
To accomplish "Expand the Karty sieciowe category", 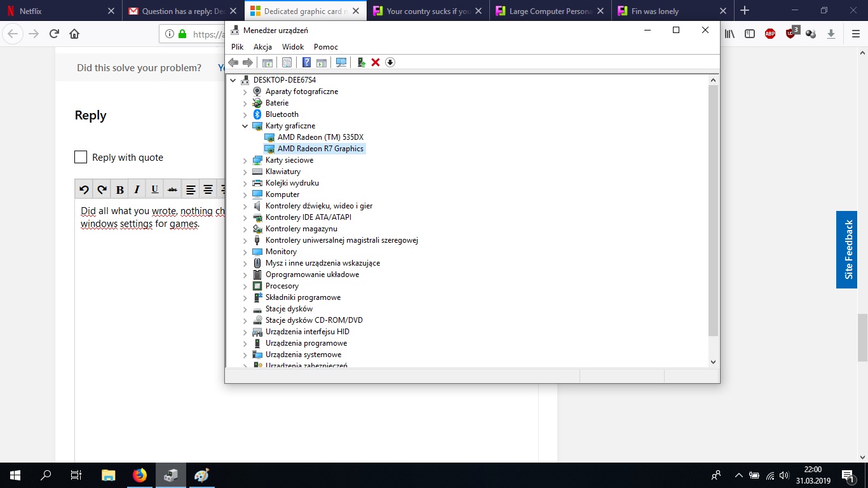I will coord(245,160).
